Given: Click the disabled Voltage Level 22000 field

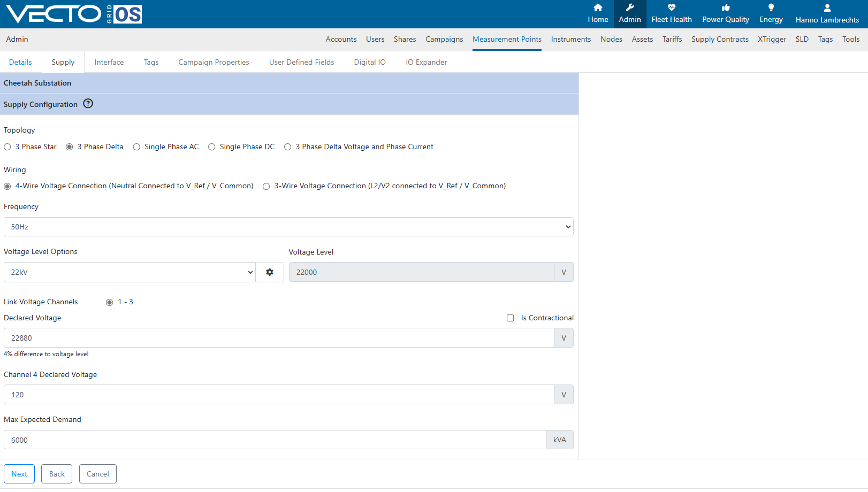Looking at the screenshot, I should tap(422, 272).
